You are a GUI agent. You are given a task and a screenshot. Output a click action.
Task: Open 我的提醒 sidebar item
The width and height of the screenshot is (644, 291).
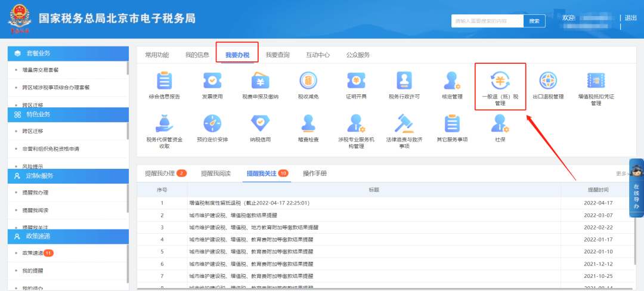point(33,271)
